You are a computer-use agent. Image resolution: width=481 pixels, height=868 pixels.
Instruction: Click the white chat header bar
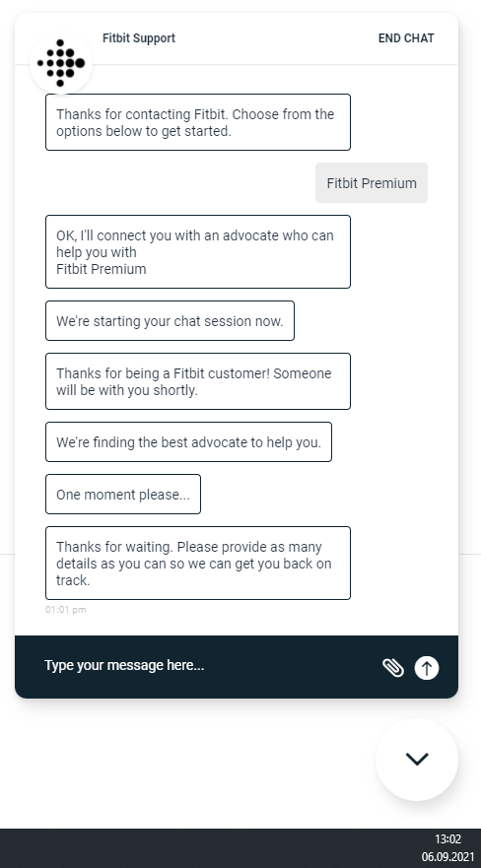pyautogui.click(x=237, y=38)
